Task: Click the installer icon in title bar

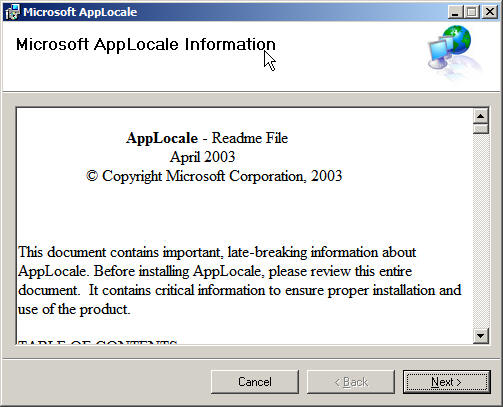Action: [12, 12]
